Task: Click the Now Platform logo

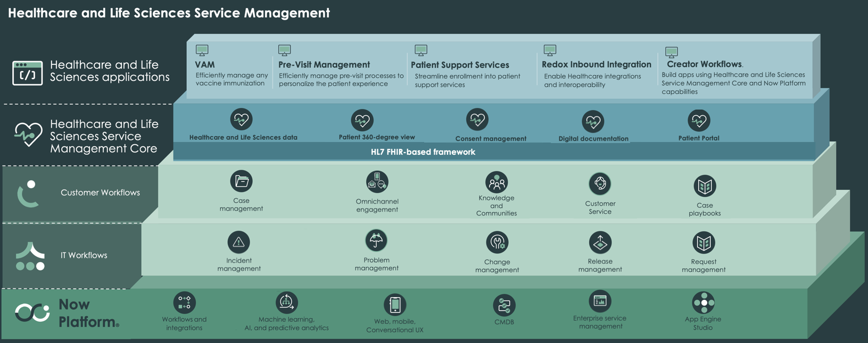Action: (32, 313)
